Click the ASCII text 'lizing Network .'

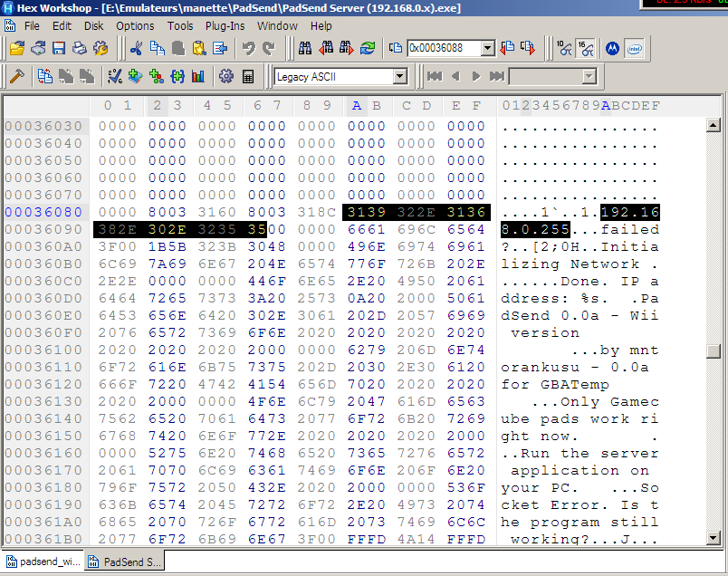tap(580, 264)
